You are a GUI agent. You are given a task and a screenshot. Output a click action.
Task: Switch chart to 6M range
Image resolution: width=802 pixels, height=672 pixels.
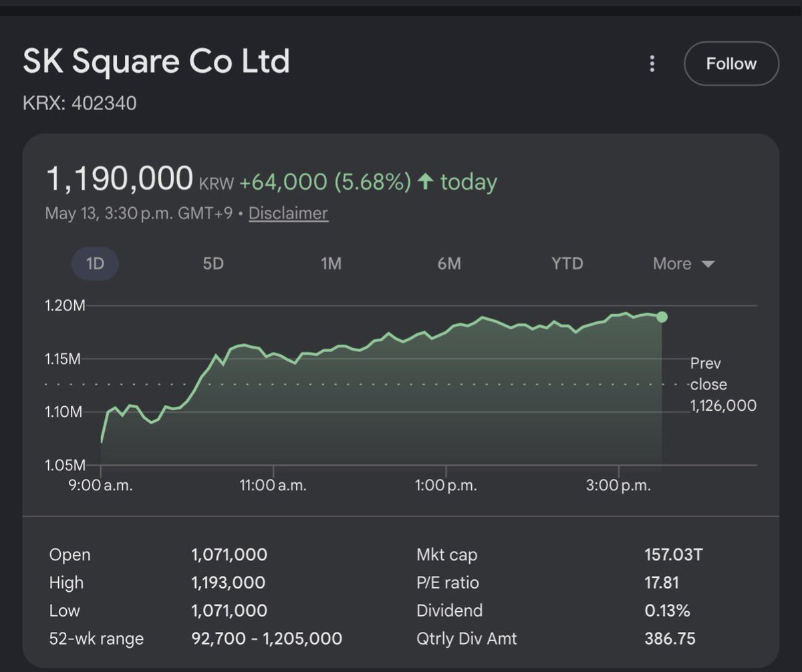point(449,263)
